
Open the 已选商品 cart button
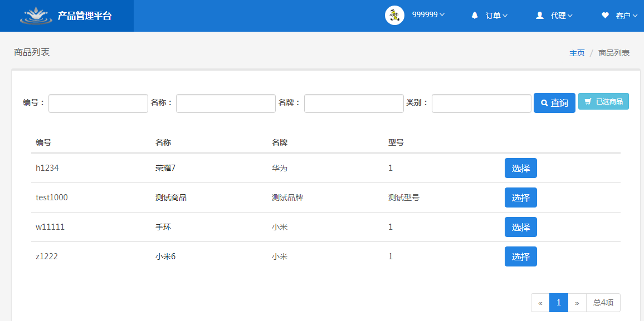[x=603, y=101]
